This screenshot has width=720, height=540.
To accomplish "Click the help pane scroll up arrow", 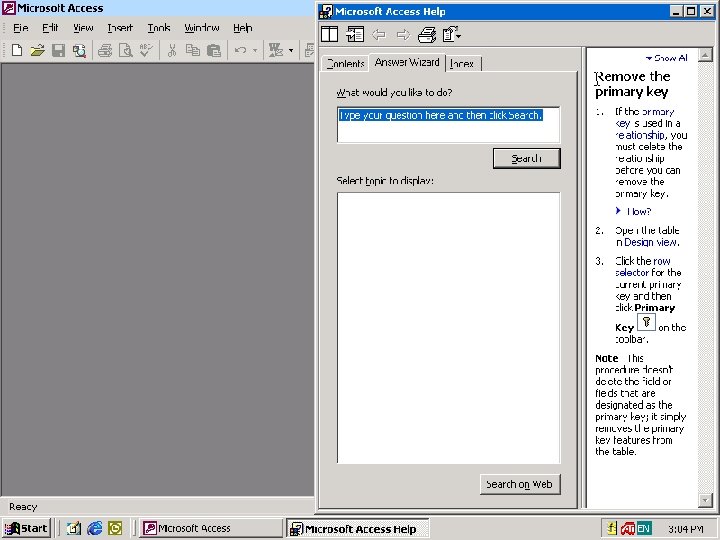I will pyautogui.click(x=705, y=55).
